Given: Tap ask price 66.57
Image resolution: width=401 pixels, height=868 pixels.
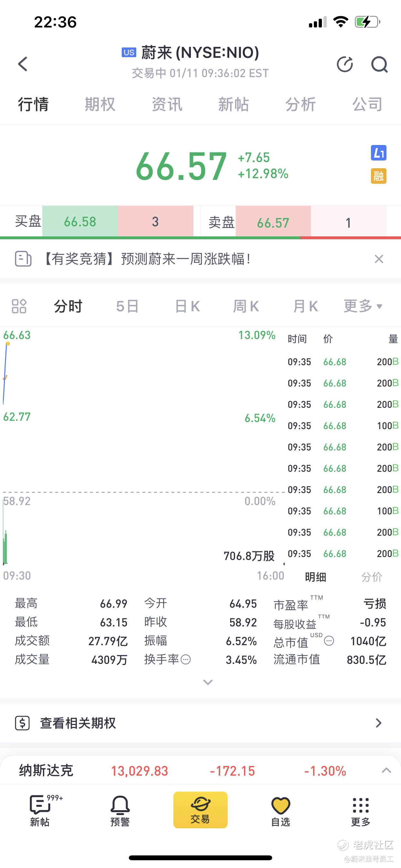Looking at the screenshot, I should tap(273, 223).
